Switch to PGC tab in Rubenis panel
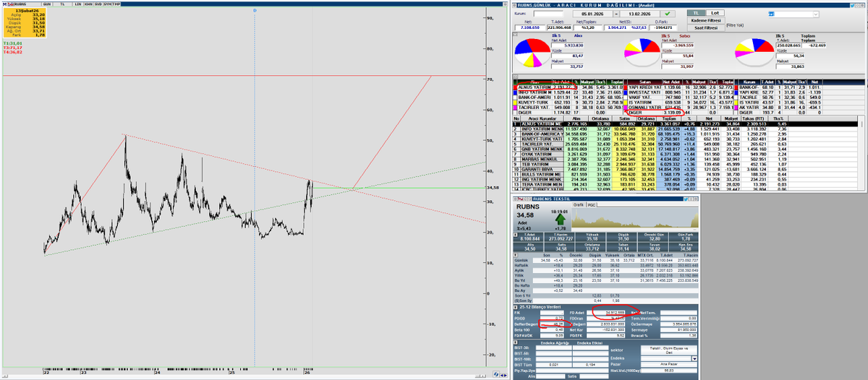Screen dimensions: 868x380 pos(592,205)
